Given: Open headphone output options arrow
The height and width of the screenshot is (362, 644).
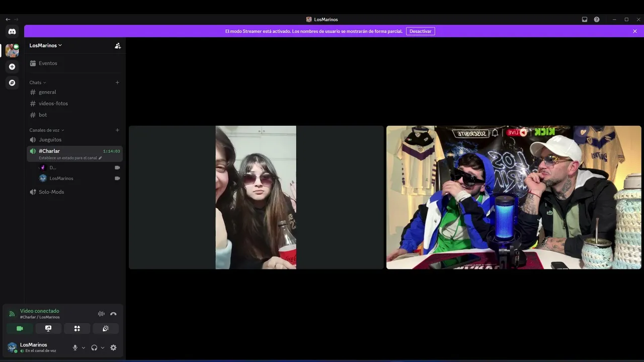Looking at the screenshot, I should click(x=103, y=348).
